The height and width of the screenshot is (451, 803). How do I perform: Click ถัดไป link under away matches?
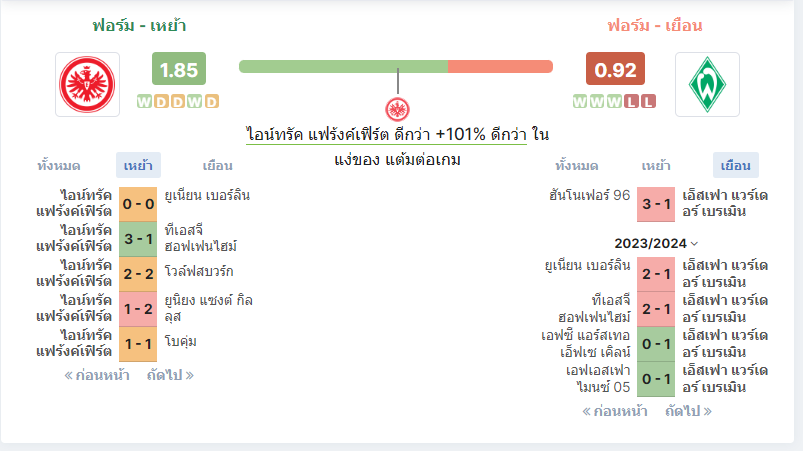[688, 411]
